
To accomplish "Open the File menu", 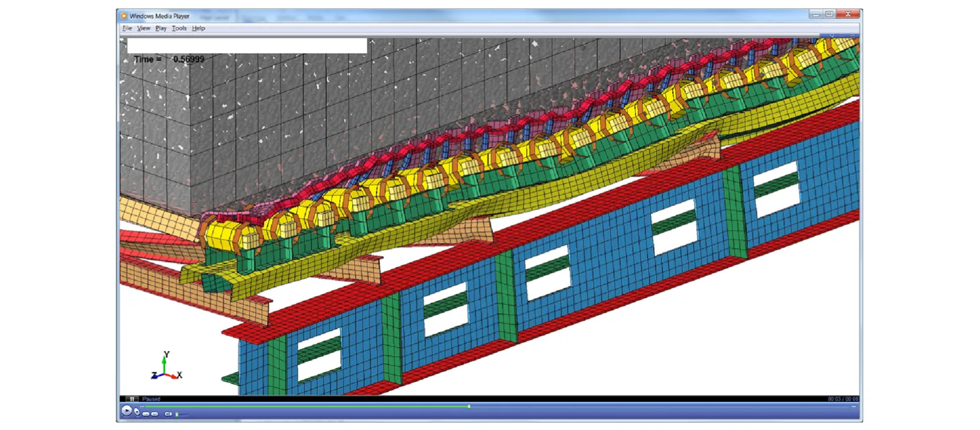I will click(x=127, y=28).
